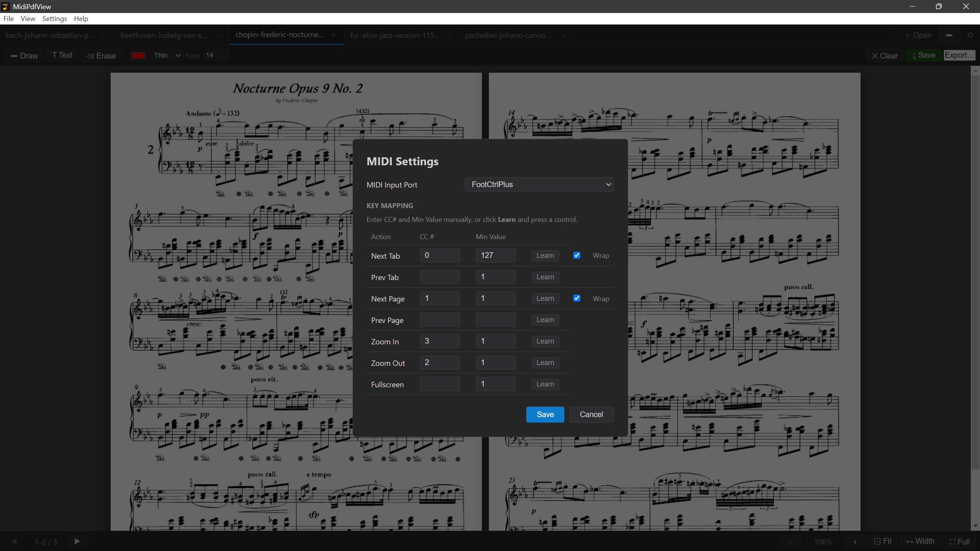This screenshot has height=551, width=980.
Task: Open settings via the gear icon
Action: [x=970, y=35]
